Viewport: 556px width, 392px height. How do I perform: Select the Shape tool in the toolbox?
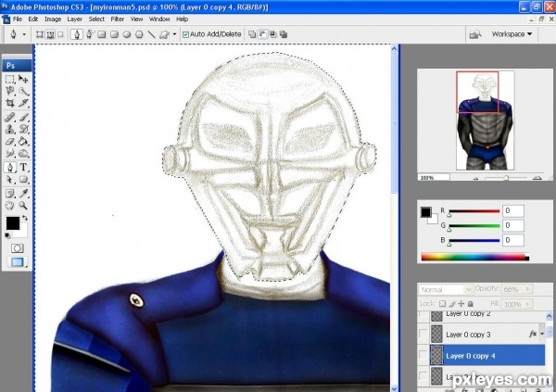(x=23, y=180)
